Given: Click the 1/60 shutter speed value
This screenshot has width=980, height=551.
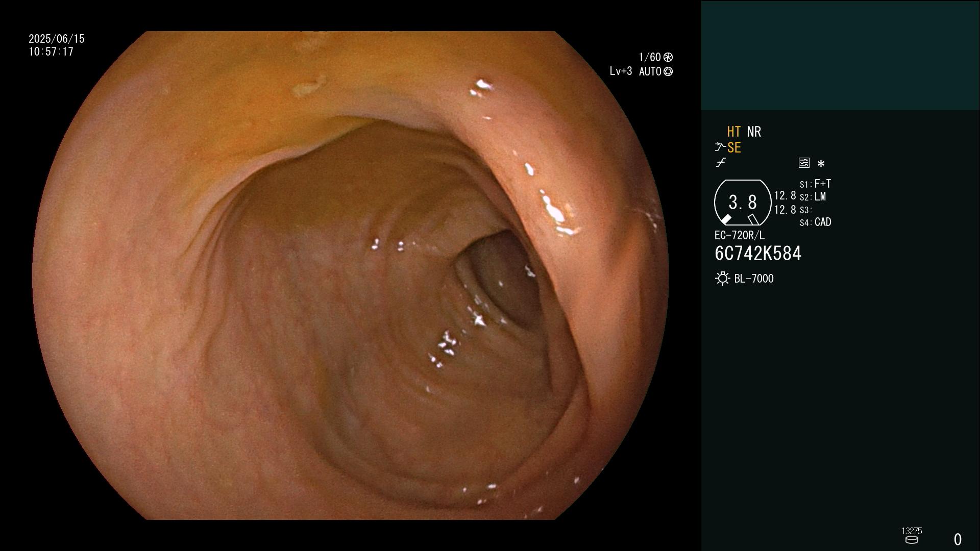Looking at the screenshot, I should coord(650,57).
